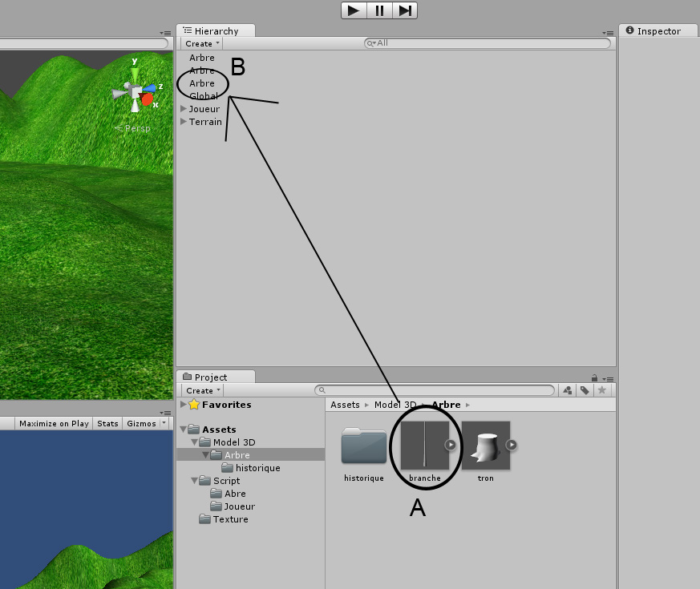
Task: Switch to the Hierarchy tab
Action: tap(214, 30)
